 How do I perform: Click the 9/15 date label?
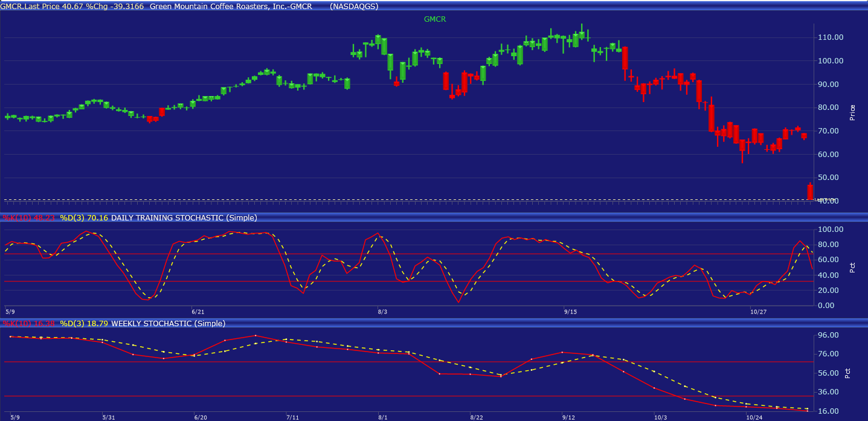pyautogui.click(x=571, y=312)
